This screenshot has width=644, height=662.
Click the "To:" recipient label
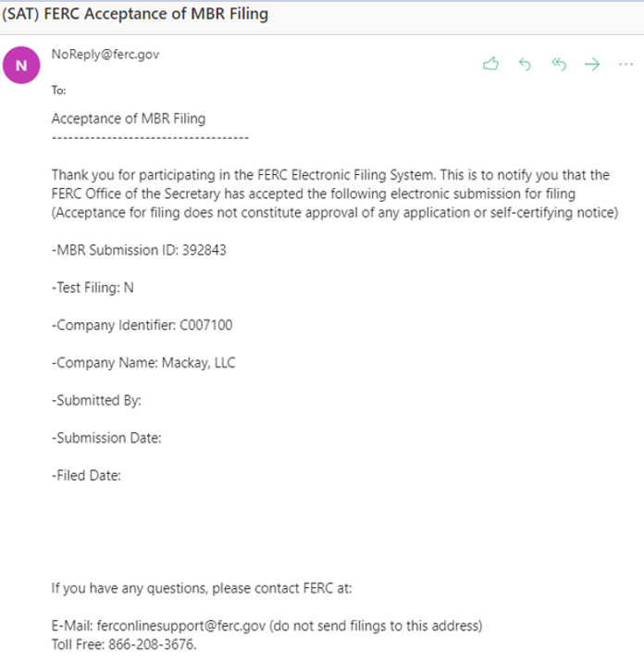[58, 91]
